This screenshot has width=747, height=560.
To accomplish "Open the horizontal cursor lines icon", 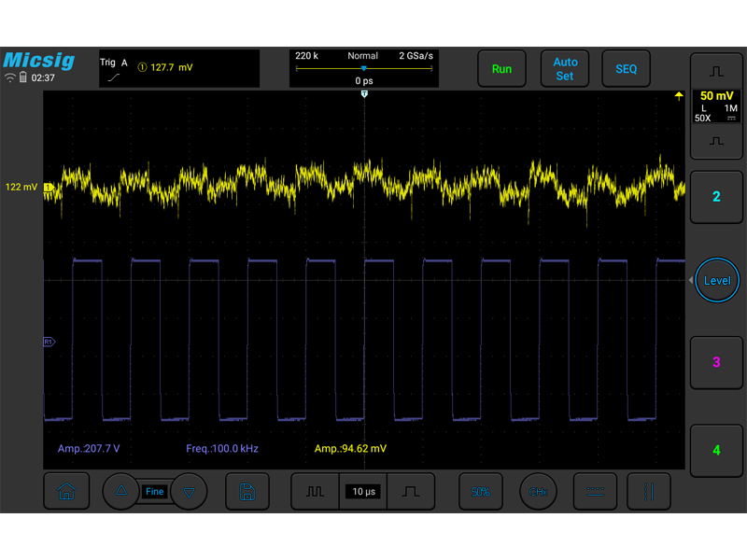I will pos(595,492).
